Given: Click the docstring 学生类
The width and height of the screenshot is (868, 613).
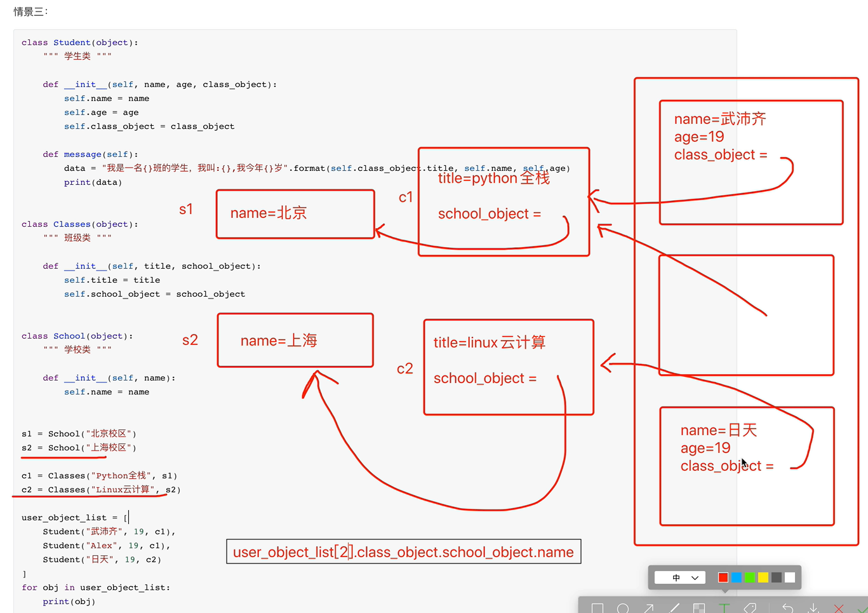Looking at the screenshot, I should pyautogui.click(x=77, y=57).
